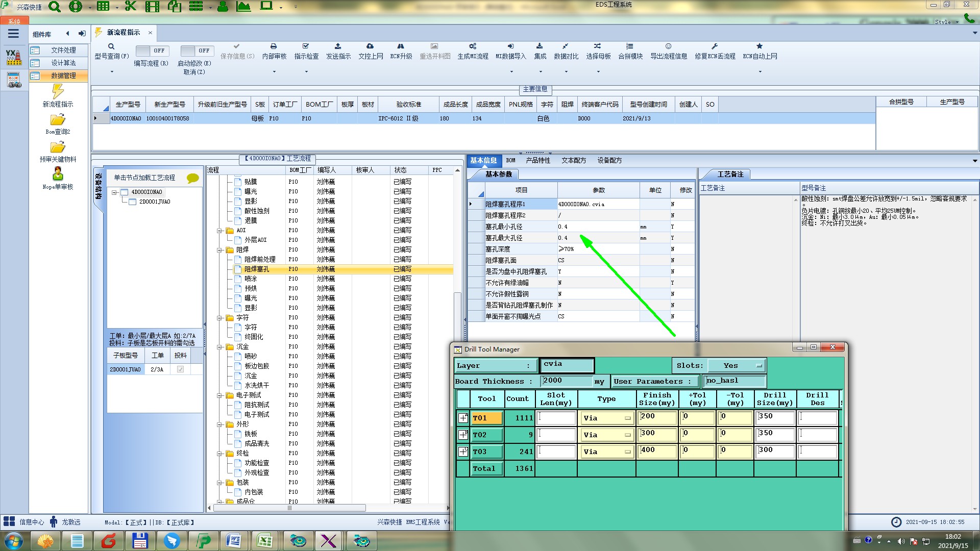The width and height of the screenshot is (980, 551).
Task: Click the 文控上网 cloud upload icon
Action: (370, 46)
